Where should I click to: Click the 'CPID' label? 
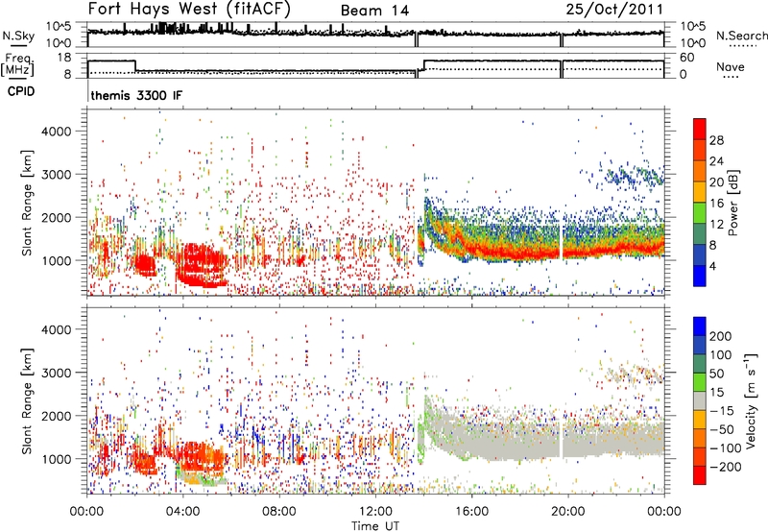[x=21, y=91]
